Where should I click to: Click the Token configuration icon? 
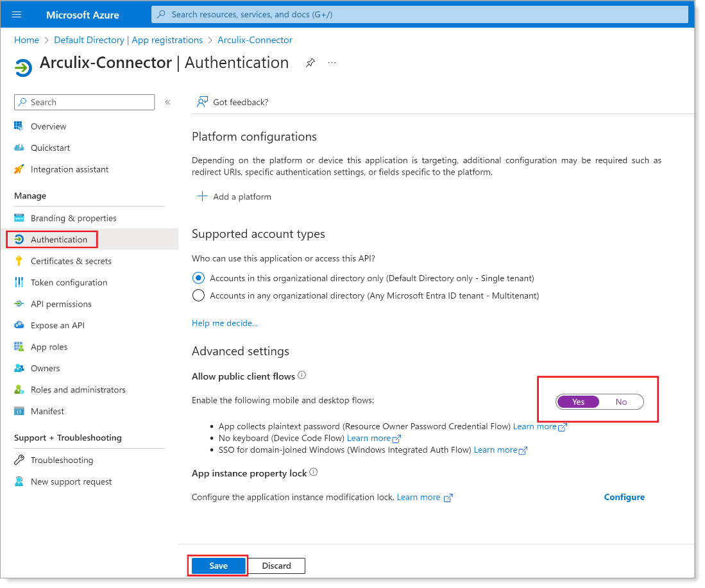point(19,282)
